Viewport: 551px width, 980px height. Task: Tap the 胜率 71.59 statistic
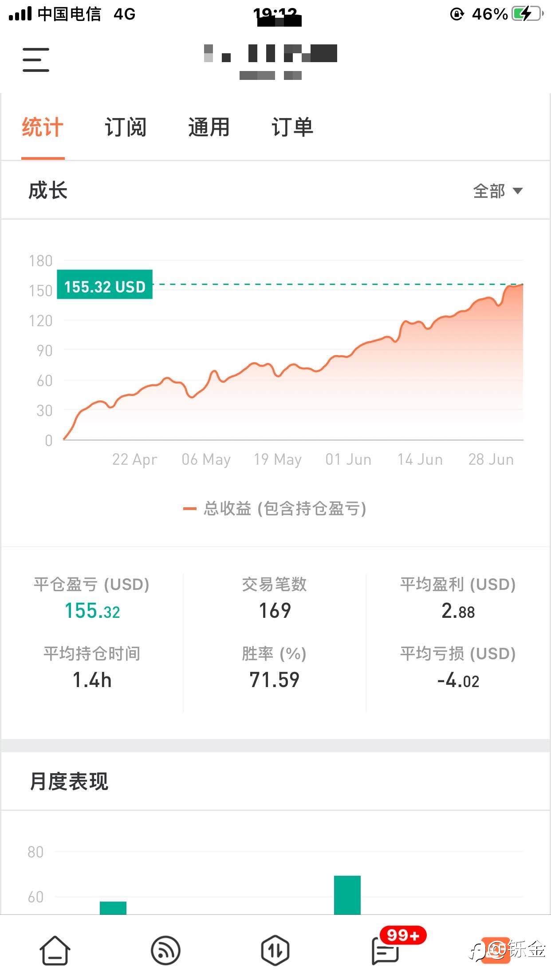[275, 680]
